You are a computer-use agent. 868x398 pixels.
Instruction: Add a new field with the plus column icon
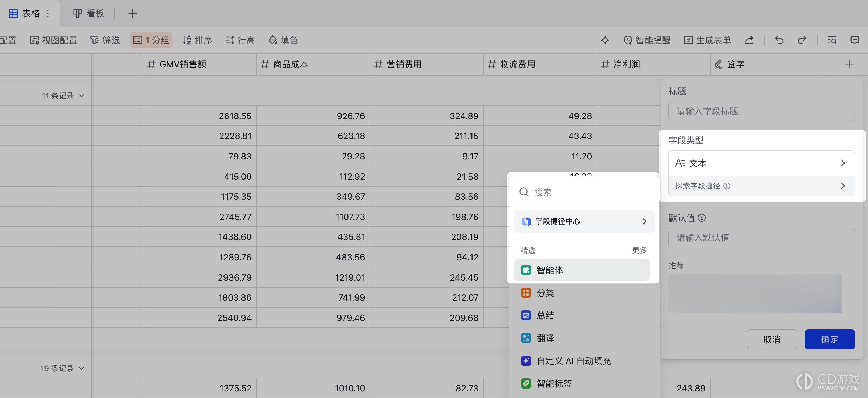tap(849, 64)
